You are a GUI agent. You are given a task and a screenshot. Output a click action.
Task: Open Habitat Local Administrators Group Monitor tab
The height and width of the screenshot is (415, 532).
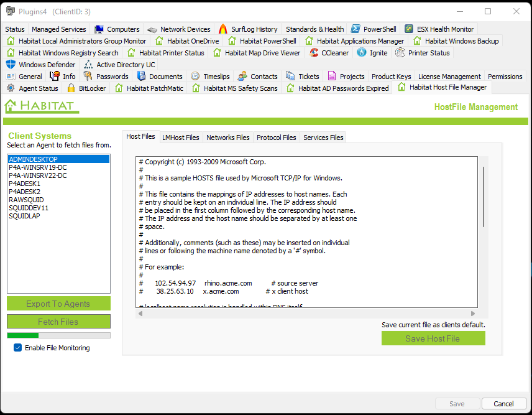(76, 40)
